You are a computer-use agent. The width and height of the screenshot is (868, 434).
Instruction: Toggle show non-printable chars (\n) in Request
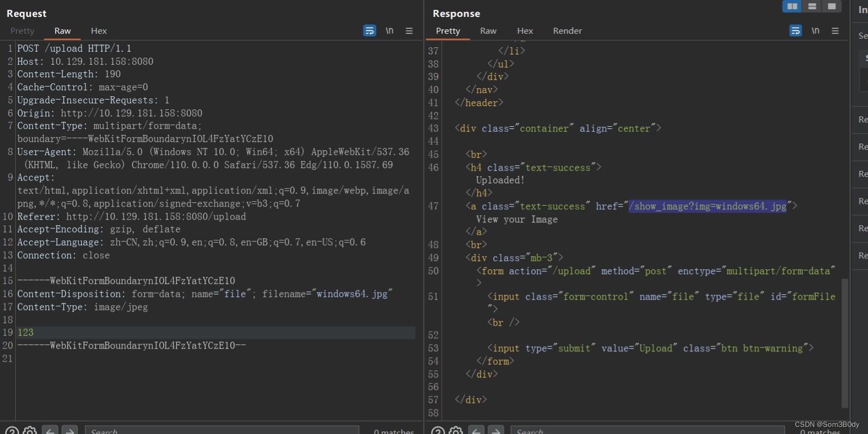coord(390,31)
